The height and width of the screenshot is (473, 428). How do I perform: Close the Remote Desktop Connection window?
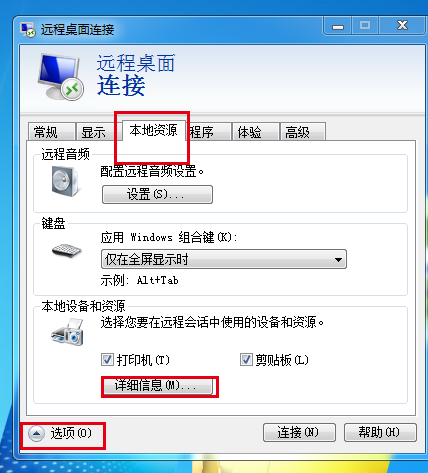[402, 26]
